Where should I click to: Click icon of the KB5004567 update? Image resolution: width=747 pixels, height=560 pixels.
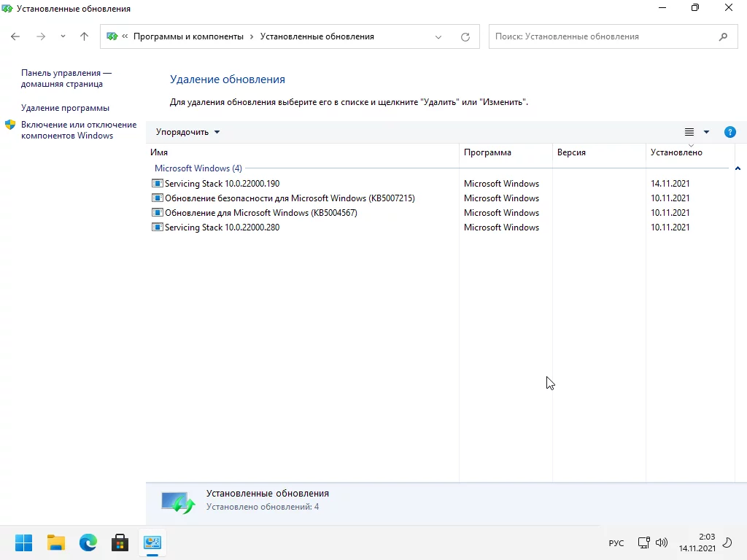pyautogui.click(x=158, y=212)
